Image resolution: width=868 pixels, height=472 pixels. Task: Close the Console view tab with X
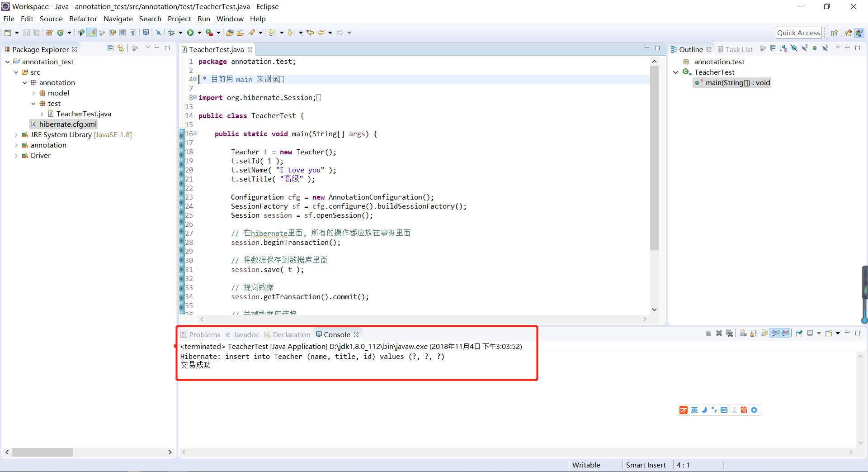click(x=356, y=334)
